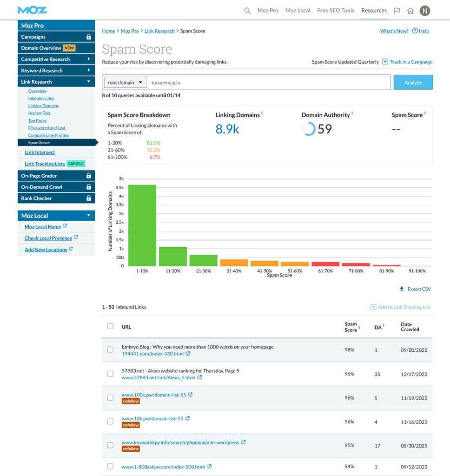Open the root domain dropdown

click(125, 82)
